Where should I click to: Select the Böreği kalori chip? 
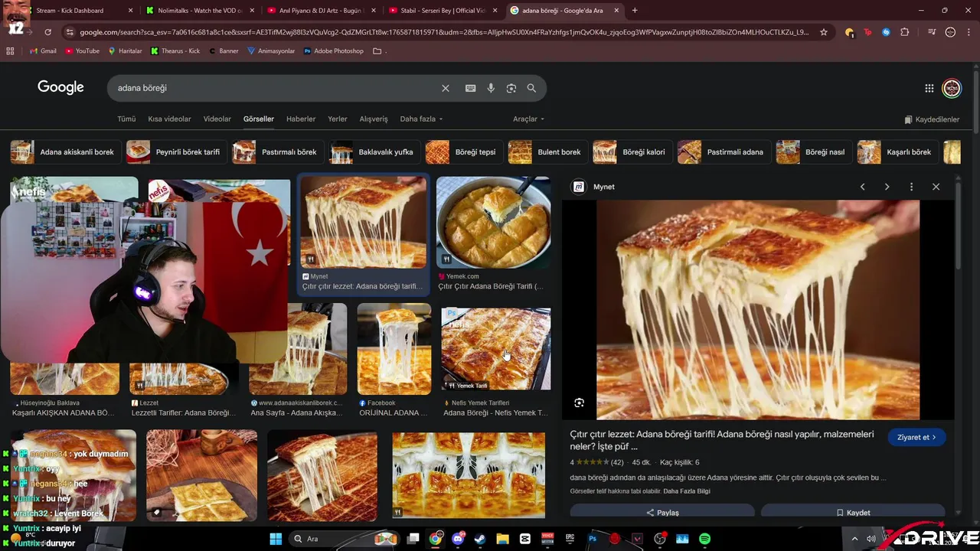pos(632,152)
